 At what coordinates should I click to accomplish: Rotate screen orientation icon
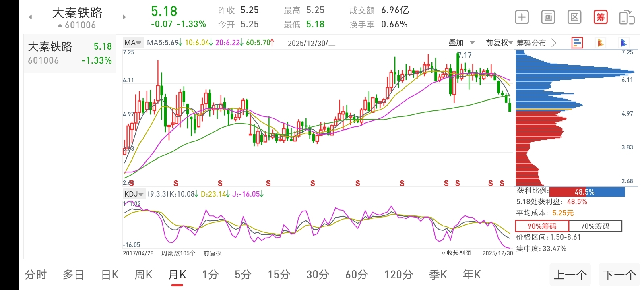[627, 17]
